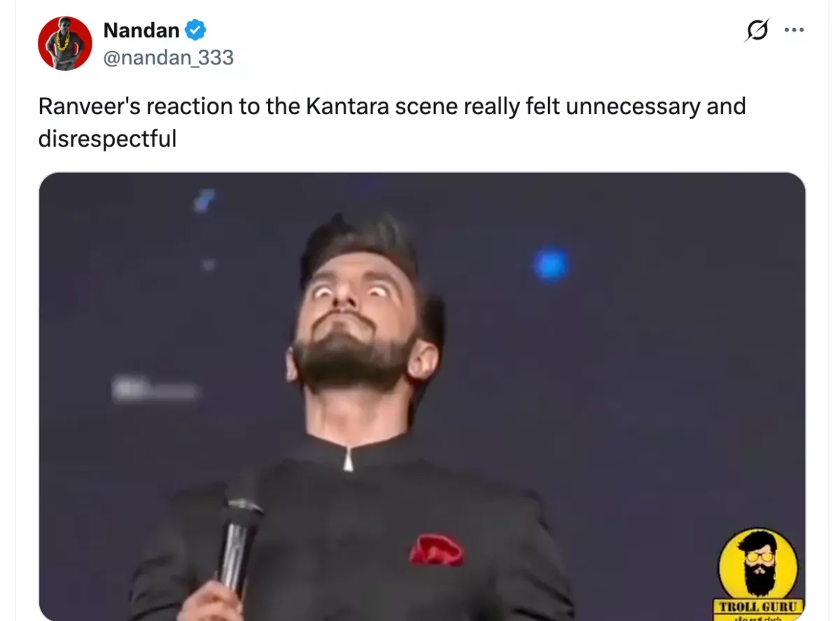The image size is (840, 621).
Task: Click the blue verified badge
Action: coord(195,30)
